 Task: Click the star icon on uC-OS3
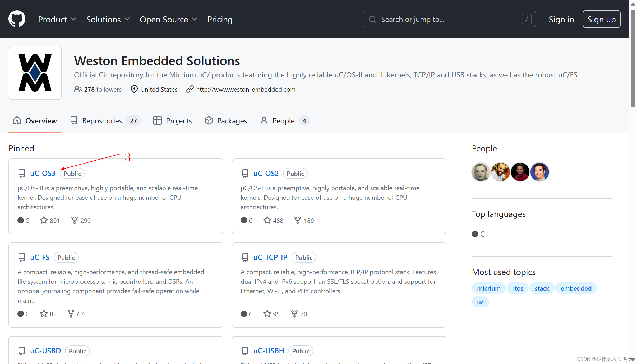click(44, 220)
